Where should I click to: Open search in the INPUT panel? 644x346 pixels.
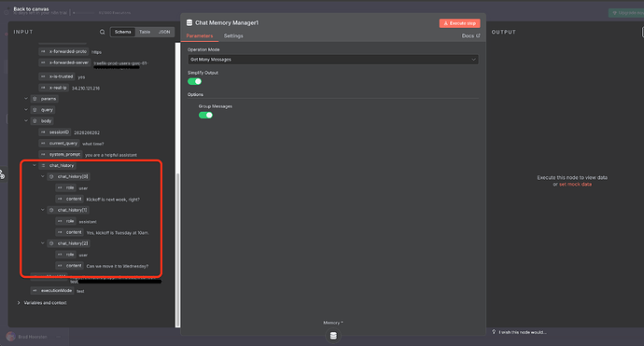(103, 32)
